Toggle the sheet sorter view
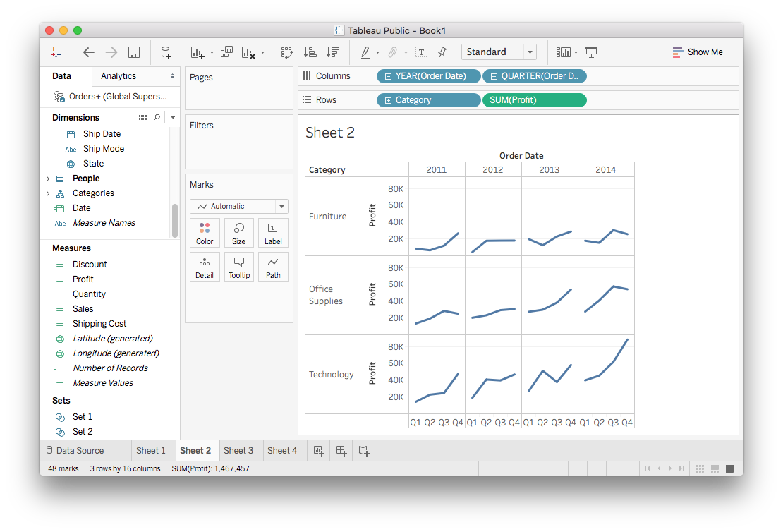 tap(700, 468)
